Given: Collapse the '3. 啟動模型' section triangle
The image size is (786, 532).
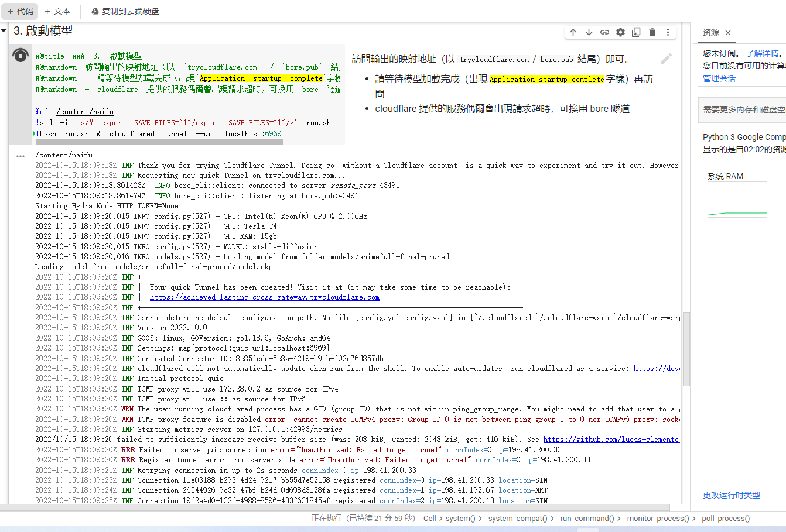Looking at the screenshot, I should tap(4, 30).
